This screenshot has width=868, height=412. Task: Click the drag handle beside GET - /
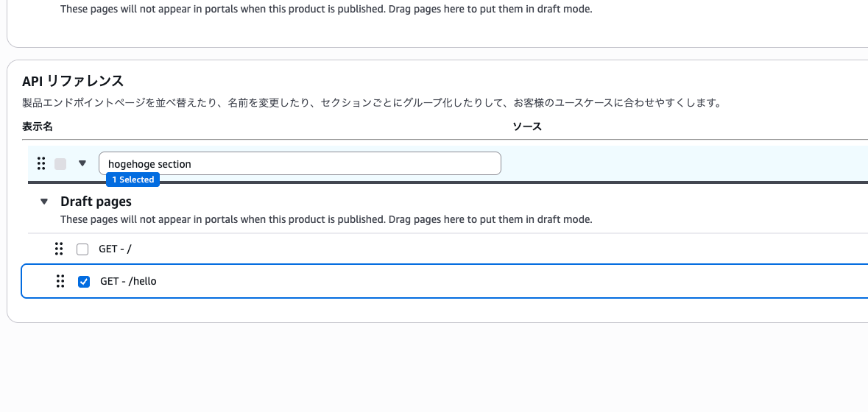[59, 249]
